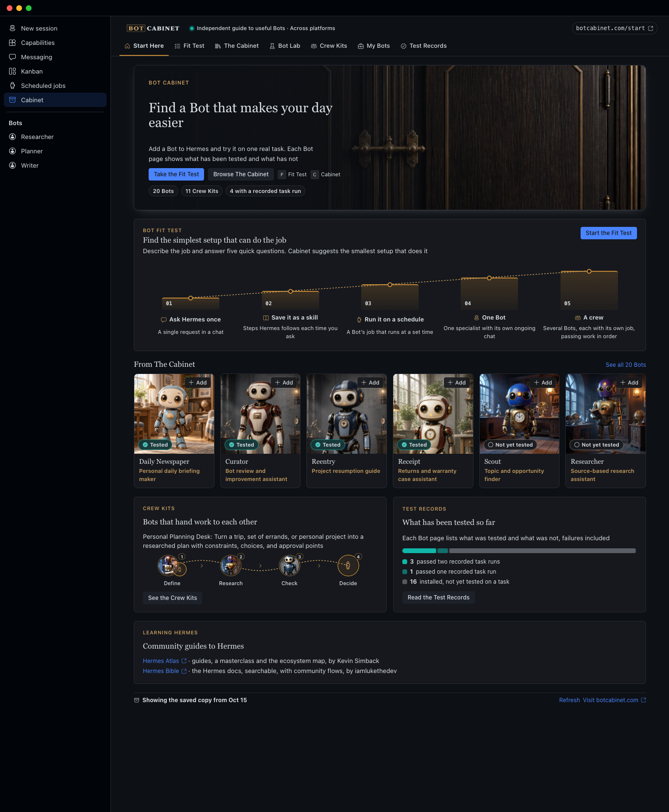The height and width of the screenshot is (812, 669).
Task: Go to Messaging in the sidebar
Action: tap(55, 57)
